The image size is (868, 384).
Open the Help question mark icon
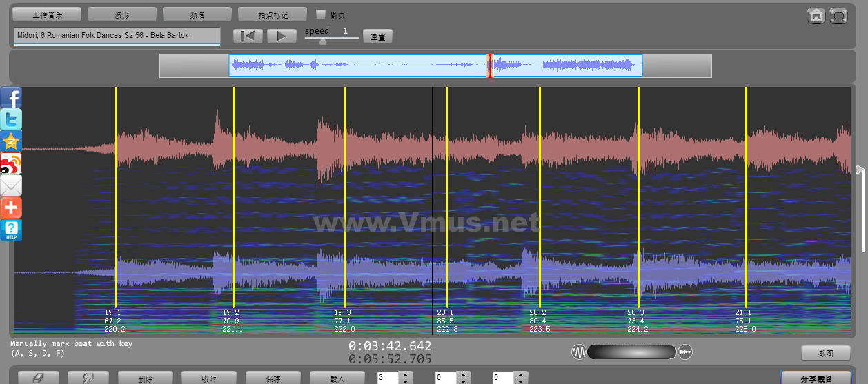click(11, 230)
